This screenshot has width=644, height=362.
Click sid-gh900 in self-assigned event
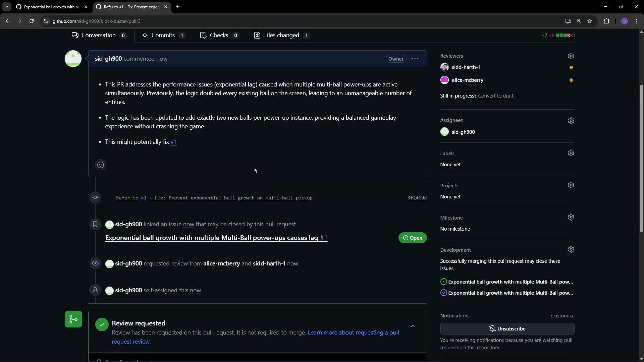tap(128, 290)
